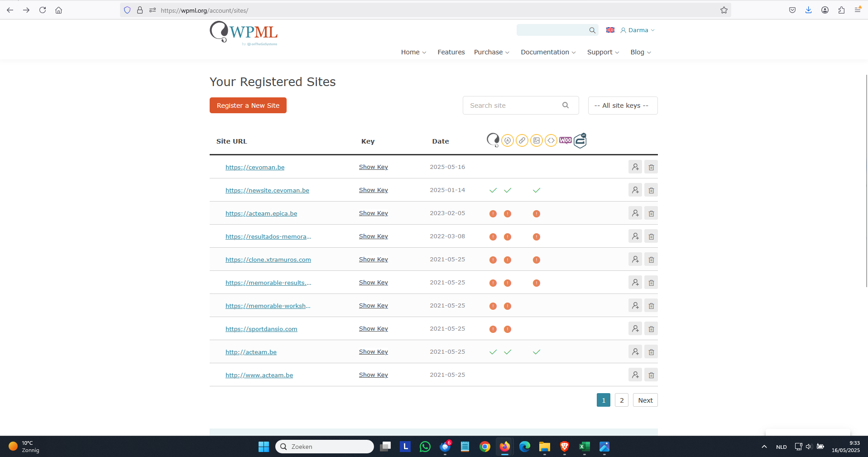This screenshot has height=457, width=868.
Task: Assign user to www.acteam.be site
Action: pos(635,375)
